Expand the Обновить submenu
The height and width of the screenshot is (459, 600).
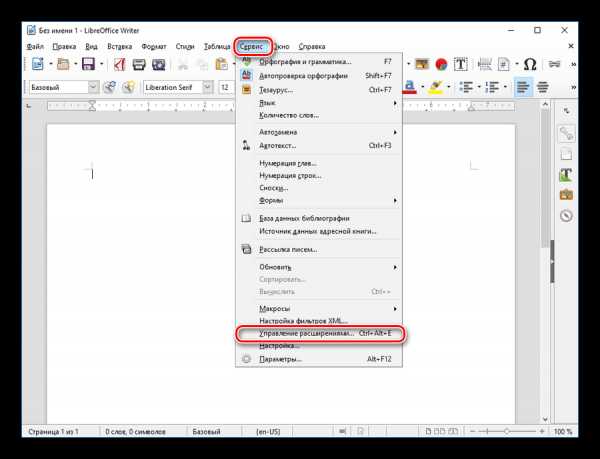(319, 267)
